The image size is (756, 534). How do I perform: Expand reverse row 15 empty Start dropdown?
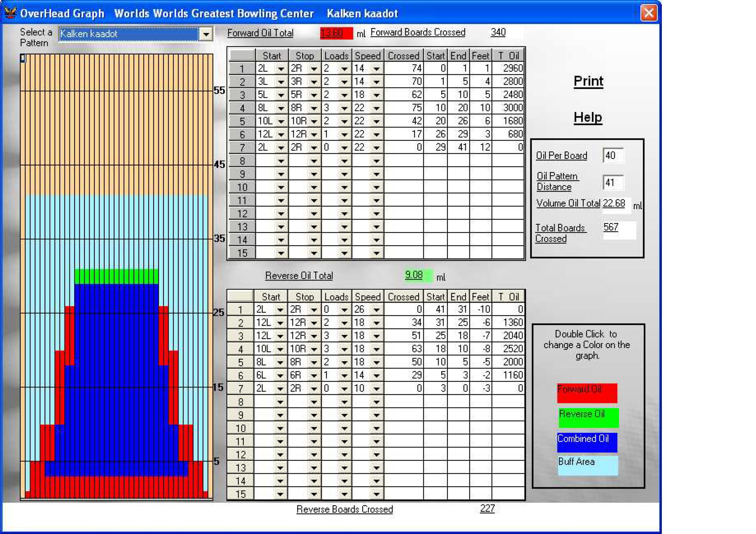(281, 494)
